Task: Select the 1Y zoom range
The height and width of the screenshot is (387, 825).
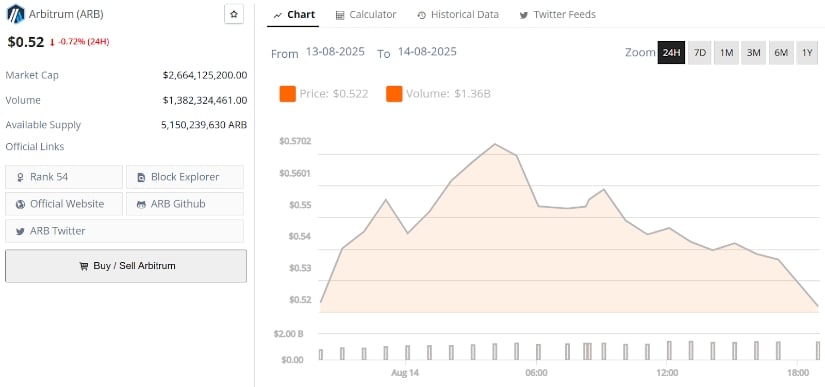Action: [x=807, y=53]
